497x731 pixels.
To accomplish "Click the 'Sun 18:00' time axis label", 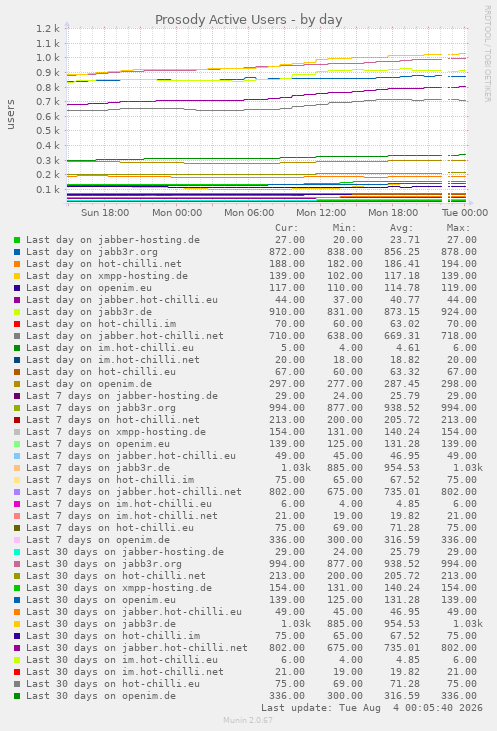I will click(x=105, y=213).
